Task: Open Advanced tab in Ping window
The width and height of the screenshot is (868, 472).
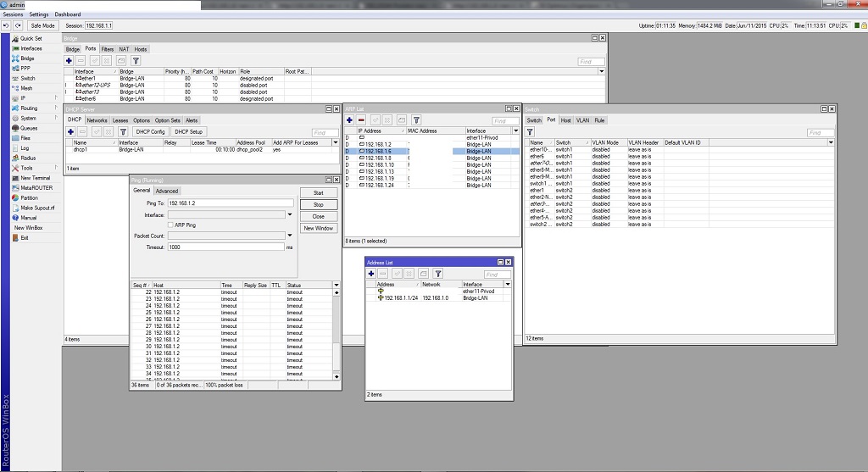Action: click(x=167, y=191)
